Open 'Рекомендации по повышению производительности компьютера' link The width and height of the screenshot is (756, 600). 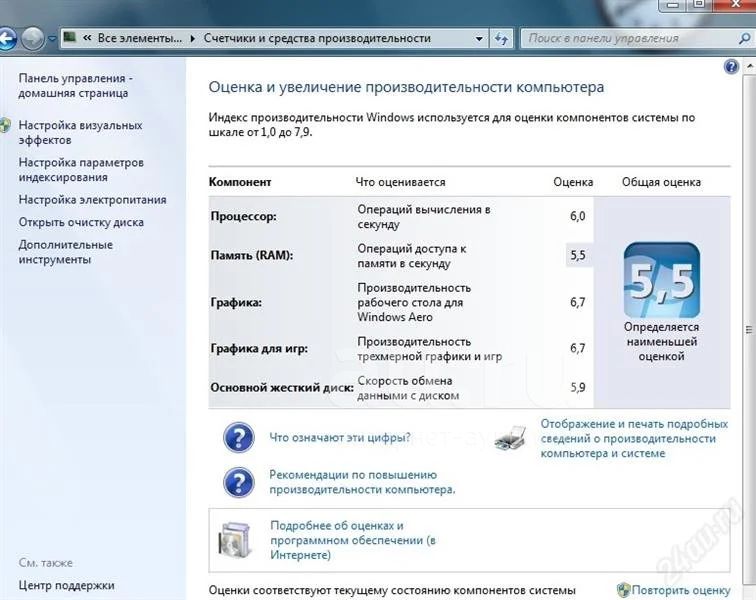click(362, 482)
